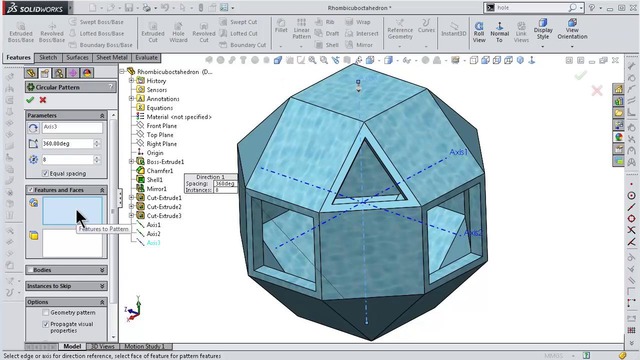Switch to Surfaces tab

click(x=77, y=58)
